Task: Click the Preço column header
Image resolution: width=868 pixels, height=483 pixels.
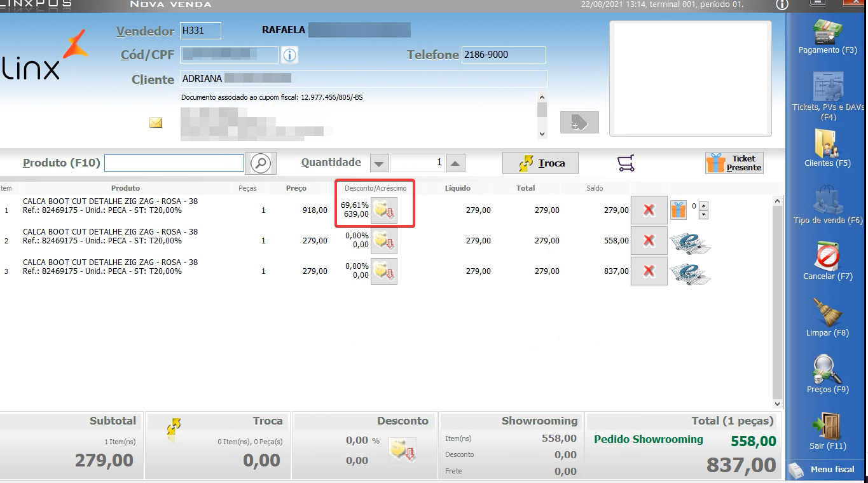Action: (296, 188)
